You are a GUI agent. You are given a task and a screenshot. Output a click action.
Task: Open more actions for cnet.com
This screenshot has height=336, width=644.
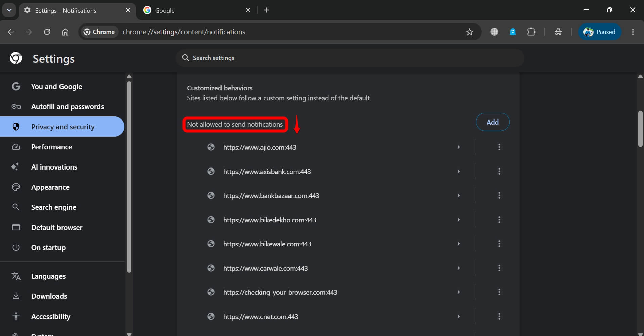coord(499,316)
